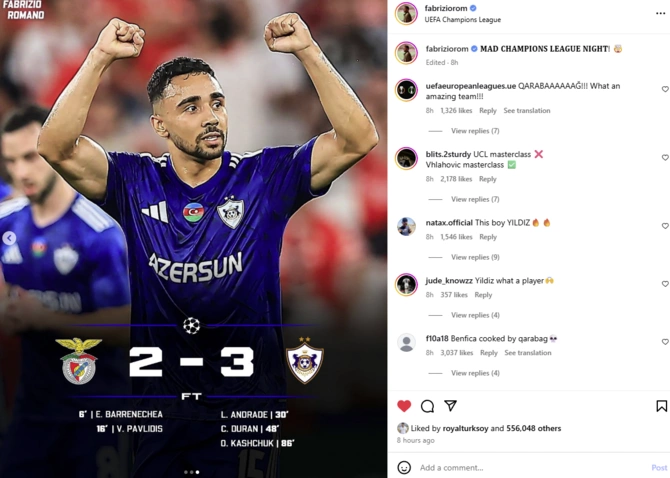Go to previous carousel image arrow
The height and width of the screenshot is (478, 670).
click(9, 238)
